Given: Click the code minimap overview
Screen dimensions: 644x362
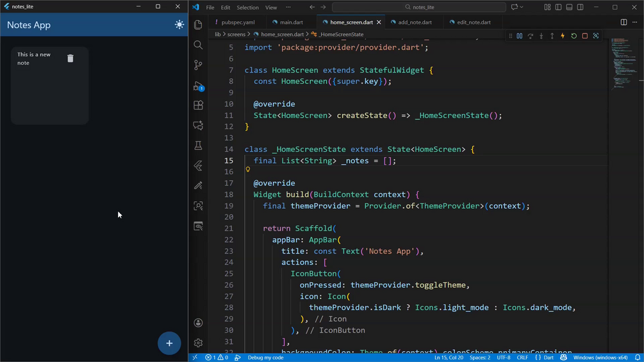Looking at the screenshot, I should (x=623, y=63).
